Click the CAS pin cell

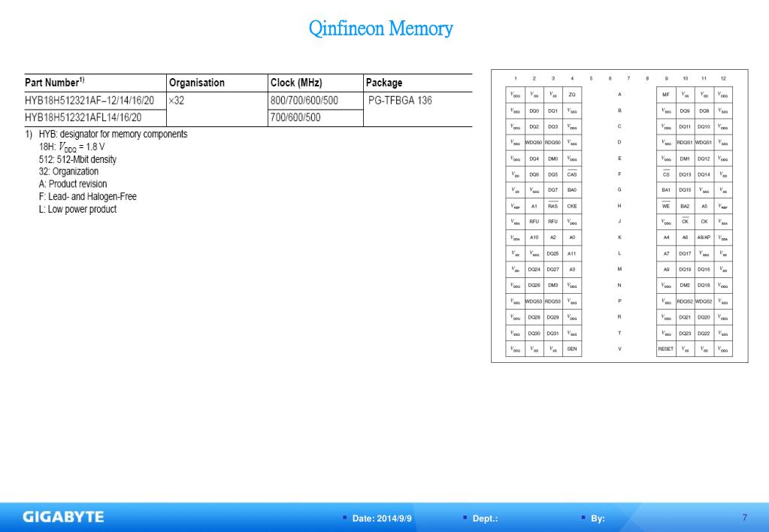pyautogui.click(x=572, y=174)
